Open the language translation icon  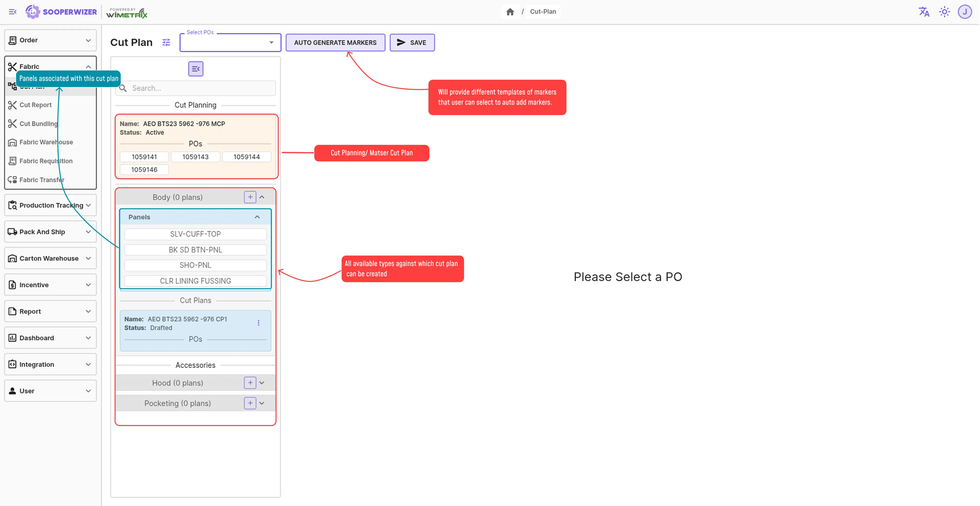924,12
